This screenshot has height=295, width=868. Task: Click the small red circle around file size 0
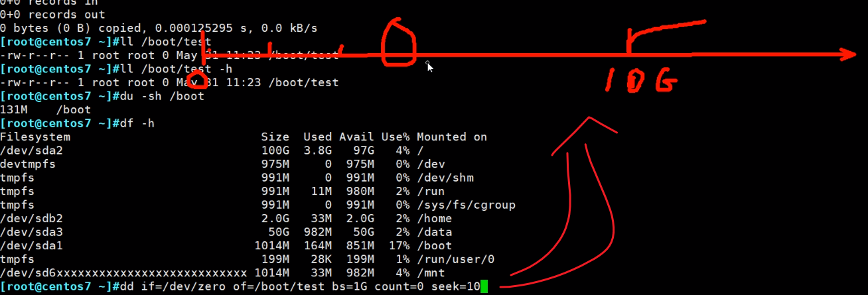pyautogui.click(x=196, y=82)
